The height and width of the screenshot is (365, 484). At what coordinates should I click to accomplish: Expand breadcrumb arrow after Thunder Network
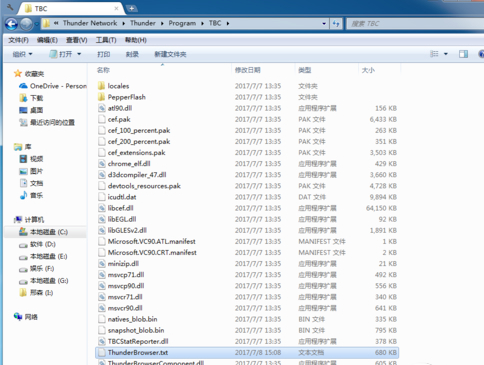(124, 23)
